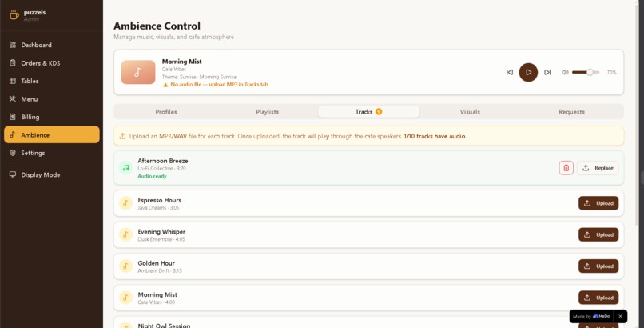The width and height of the screenshot is (644, 328).
Task: Click the note icon beside Morning Mist row
Action: pyautogui.click(x=125, y=298)
